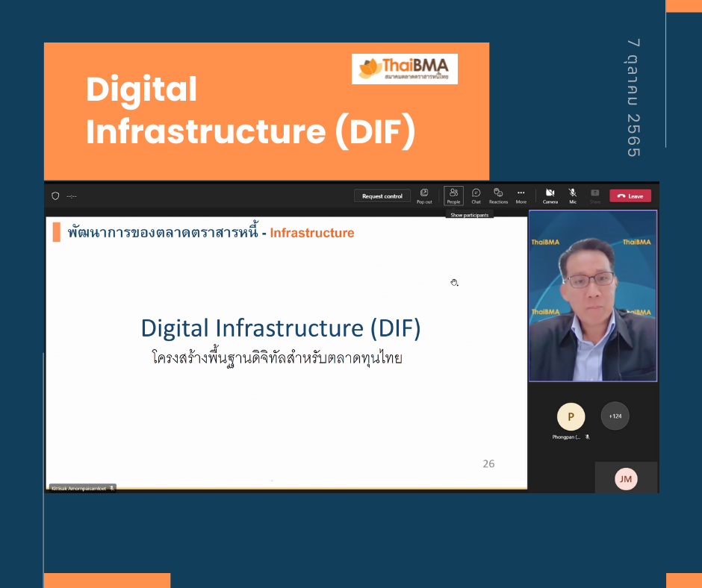Click the slide page number 26

point(488,463)
